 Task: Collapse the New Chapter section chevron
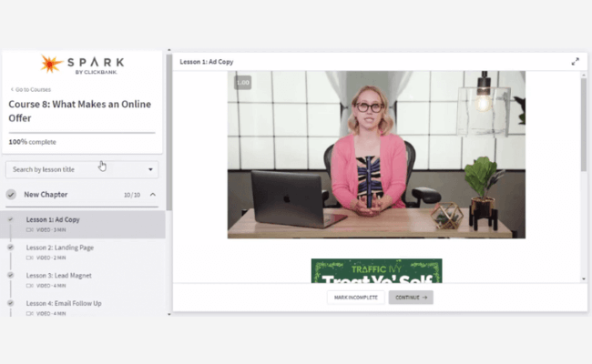click(152, 194)
